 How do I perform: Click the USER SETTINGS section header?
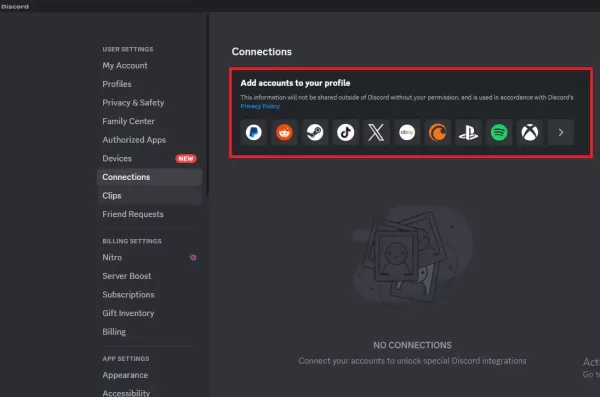[128, 49]
